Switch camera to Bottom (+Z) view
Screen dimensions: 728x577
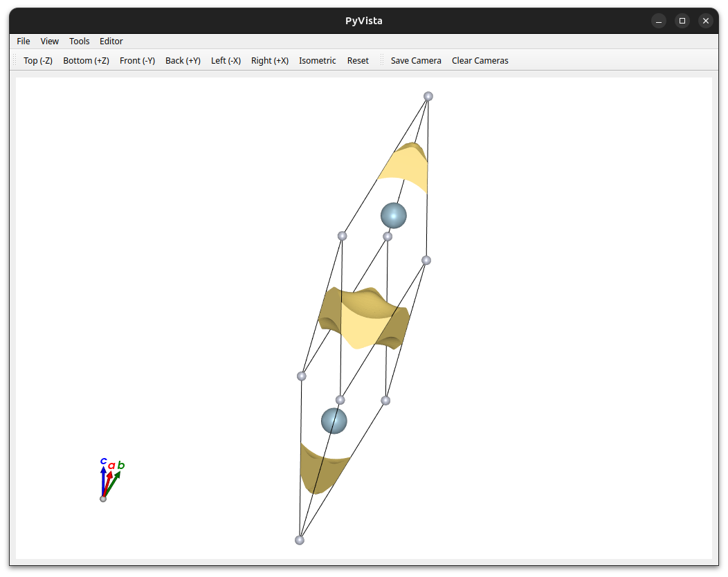pos(86,60)
